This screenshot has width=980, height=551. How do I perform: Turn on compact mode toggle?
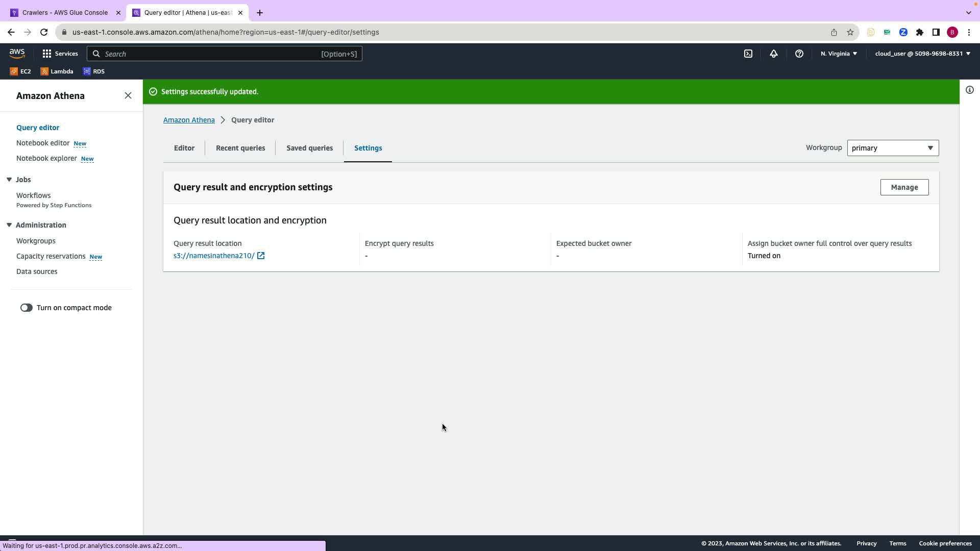[27, 308]
